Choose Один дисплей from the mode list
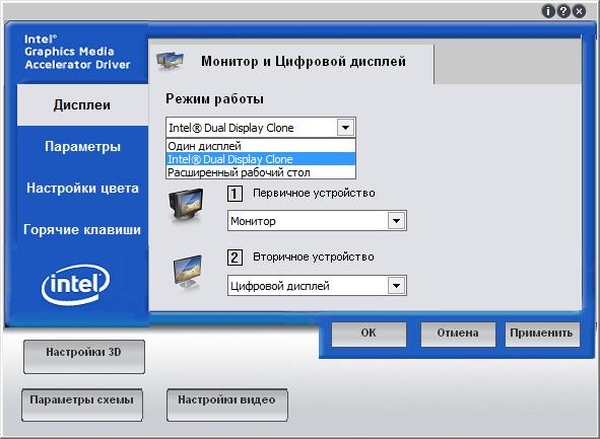 click(x=261, y=146)
